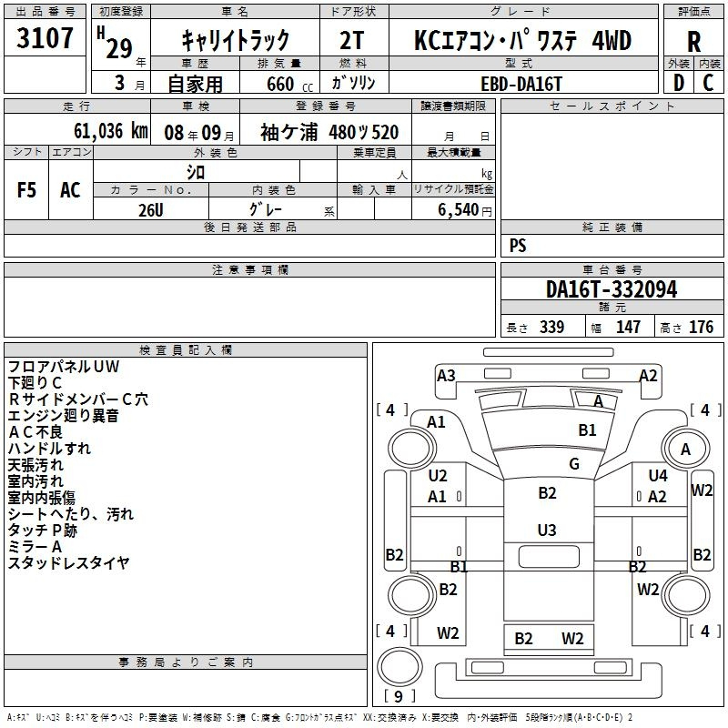Screen dimensions: 728x728
Task: Click the lot number 3107
Action: point(45,38)
